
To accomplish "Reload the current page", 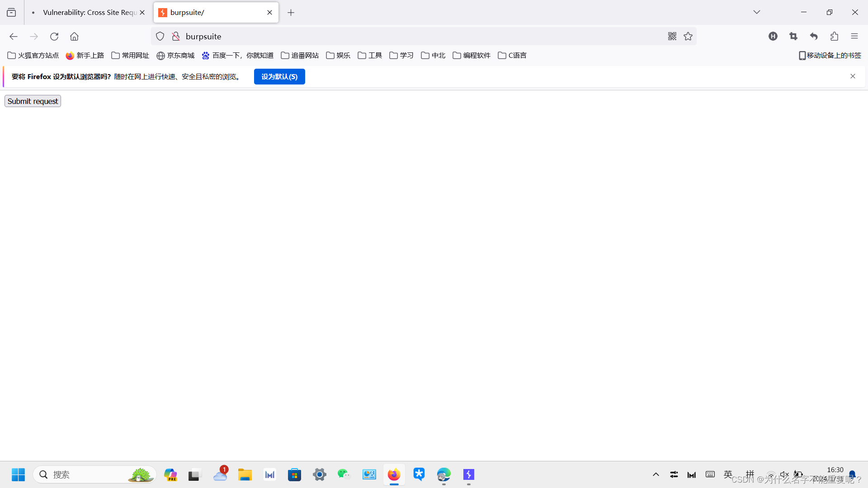I will pos(54,36).
